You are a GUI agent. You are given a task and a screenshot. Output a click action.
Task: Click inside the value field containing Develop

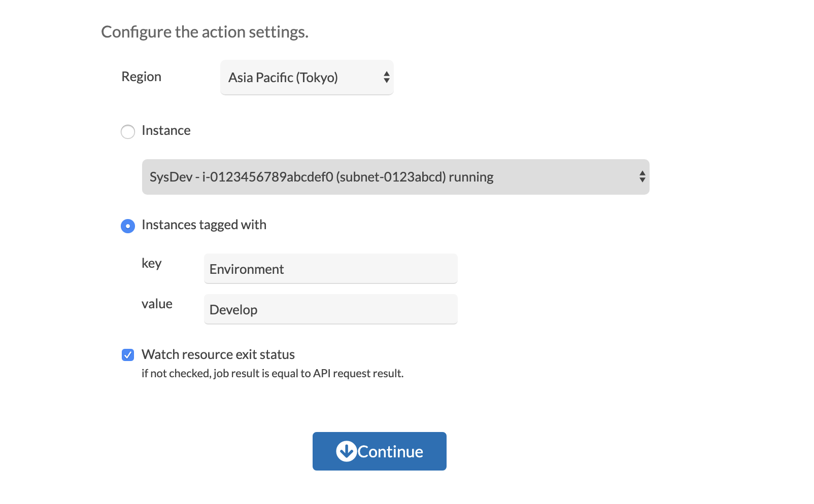click(x=330, y=309)
